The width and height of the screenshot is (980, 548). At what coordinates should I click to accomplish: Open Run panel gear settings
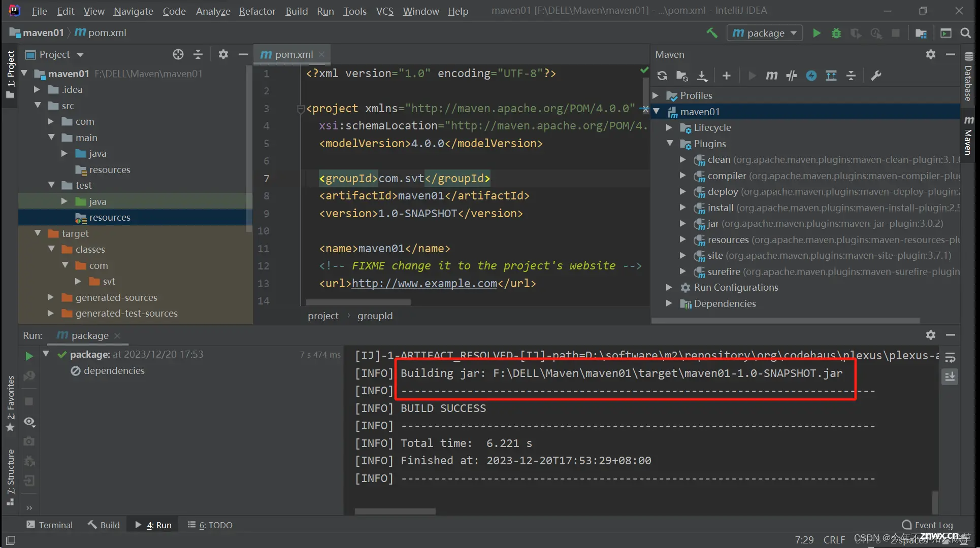[931, 335]
